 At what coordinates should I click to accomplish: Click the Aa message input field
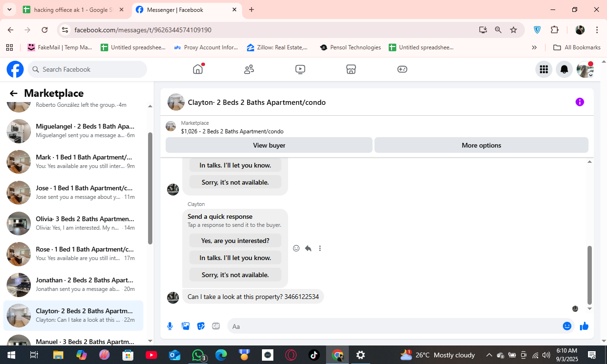pos(394,326)
